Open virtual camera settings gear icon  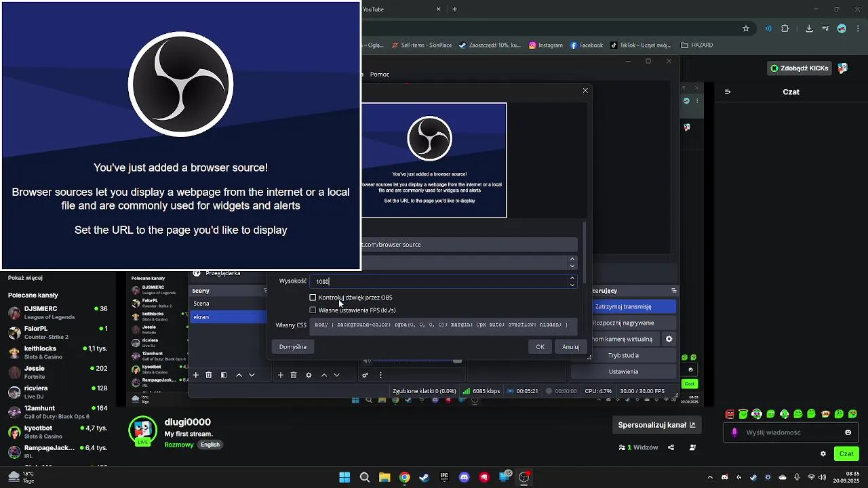point(669,340)
